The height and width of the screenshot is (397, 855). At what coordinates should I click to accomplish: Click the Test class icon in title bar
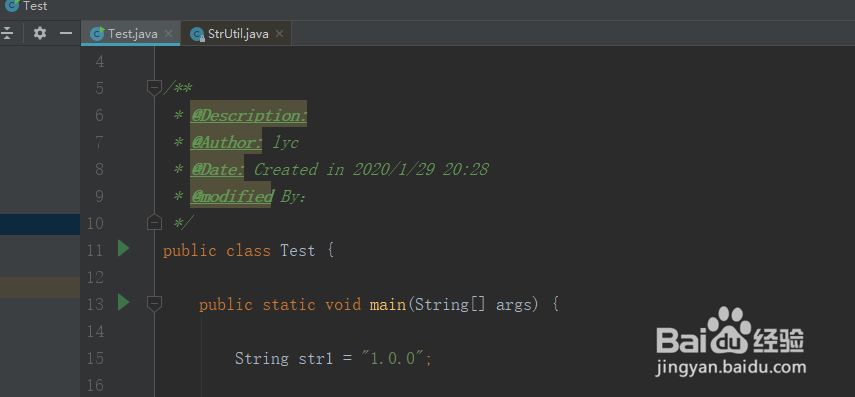pyautogui.click(x=12, y=6)
